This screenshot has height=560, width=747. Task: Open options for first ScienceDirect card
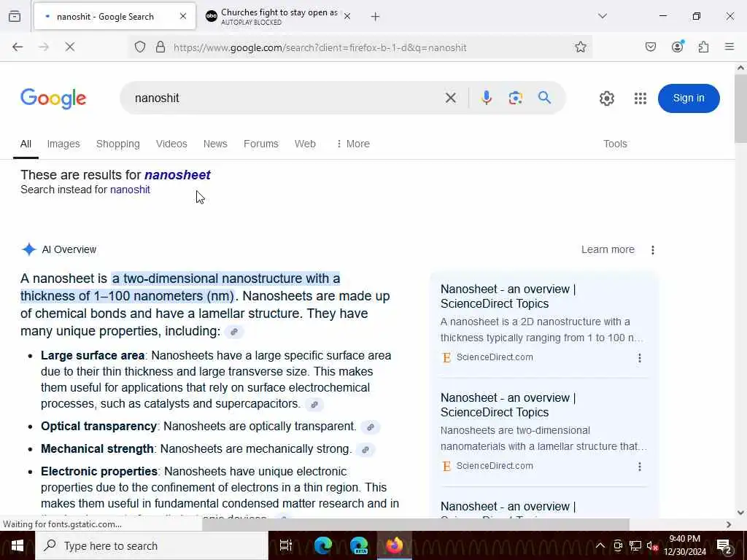(x=640, y=357)
